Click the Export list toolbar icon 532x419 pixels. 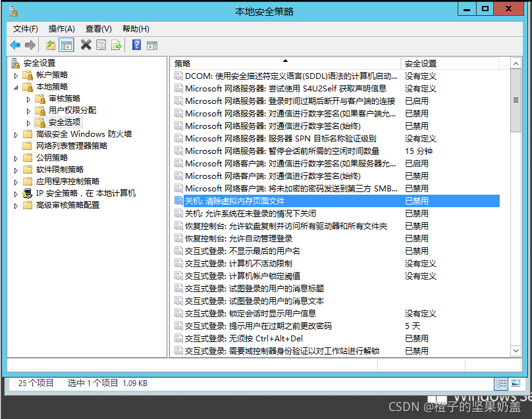(117, 45)
